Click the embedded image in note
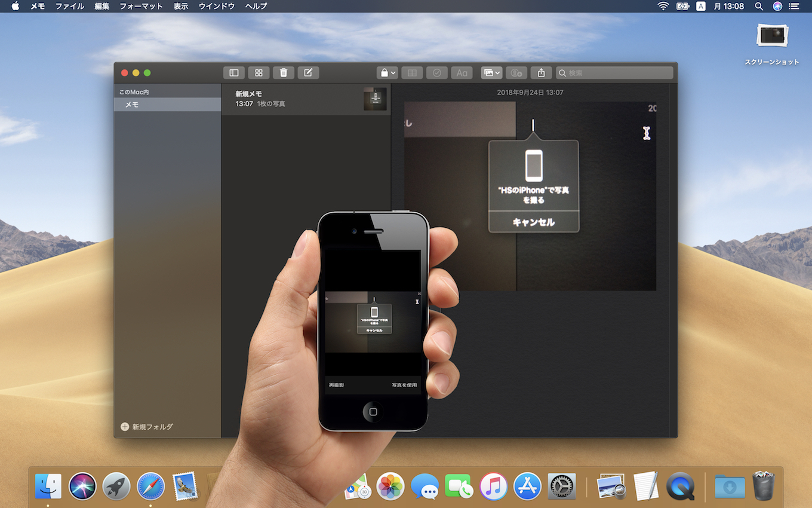The width and height of the screenshot is (812, 508). tap(530, 196)
